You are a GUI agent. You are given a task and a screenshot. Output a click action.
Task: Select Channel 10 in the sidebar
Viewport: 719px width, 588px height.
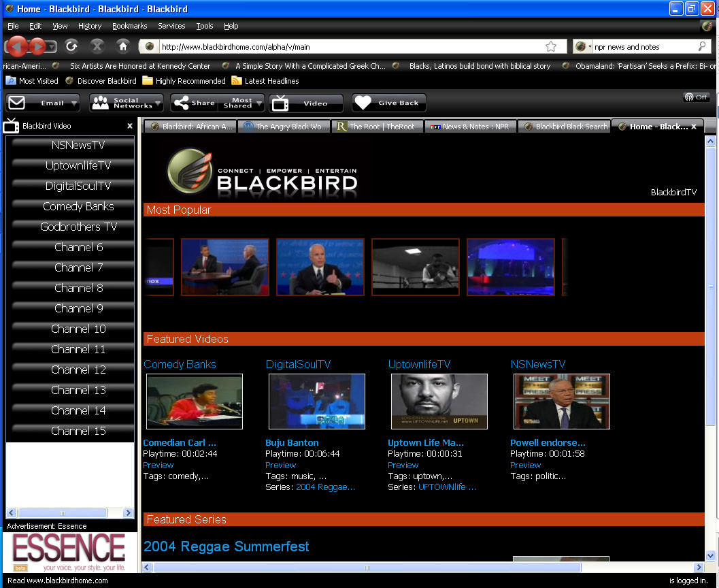(73, 329)
